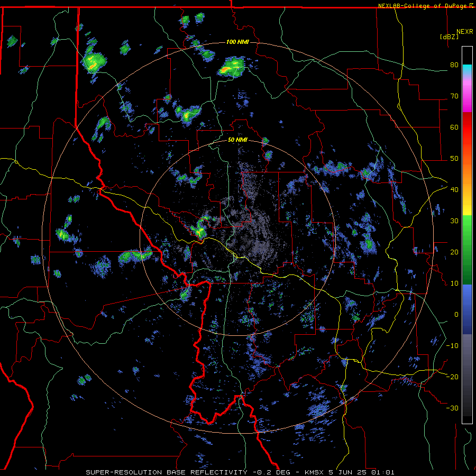The image size is (476, 476).
Task: Click the "SUPER-RESOLUTION BASE REFLECTIVITY" caption text
Action: click(x=167, y=472)
